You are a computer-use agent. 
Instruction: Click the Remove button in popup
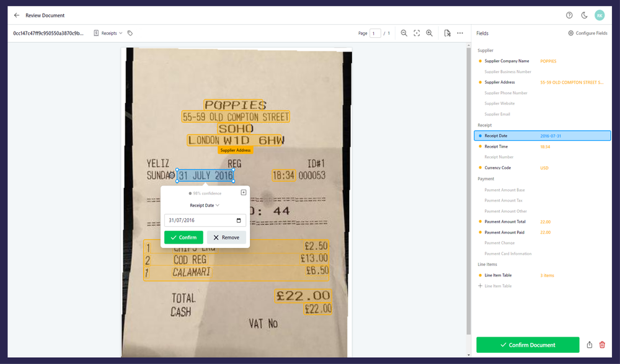click(226, 237)
